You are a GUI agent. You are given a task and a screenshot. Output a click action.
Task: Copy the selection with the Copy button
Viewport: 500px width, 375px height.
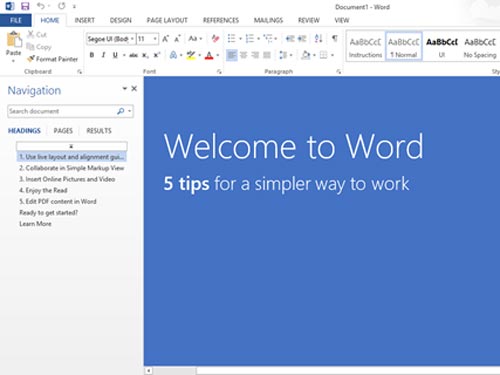39,47
